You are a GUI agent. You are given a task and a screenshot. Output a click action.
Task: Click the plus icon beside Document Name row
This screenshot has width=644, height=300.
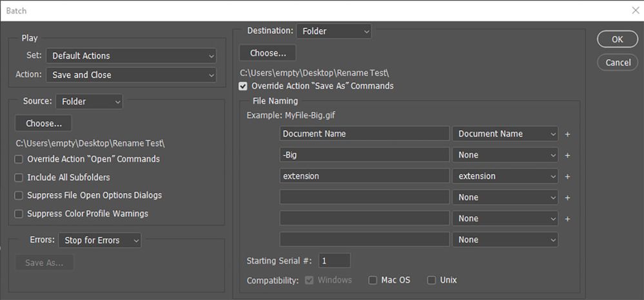(568, 134)
